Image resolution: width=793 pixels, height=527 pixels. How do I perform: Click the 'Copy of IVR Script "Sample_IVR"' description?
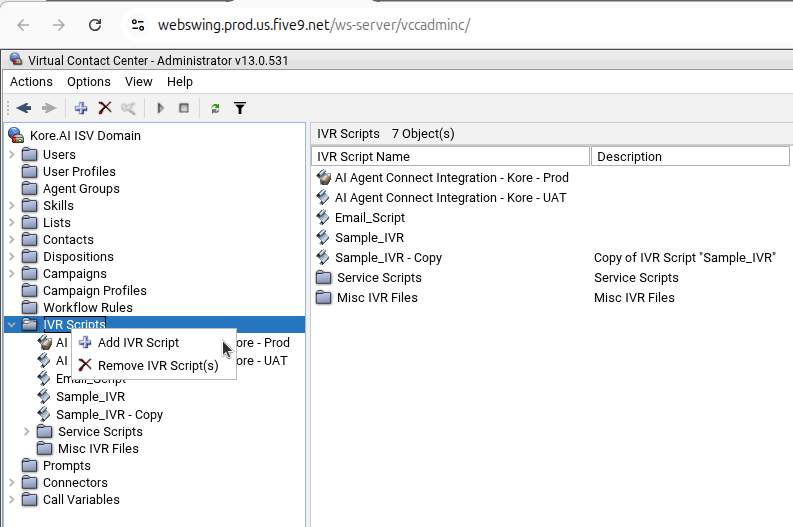685,257
